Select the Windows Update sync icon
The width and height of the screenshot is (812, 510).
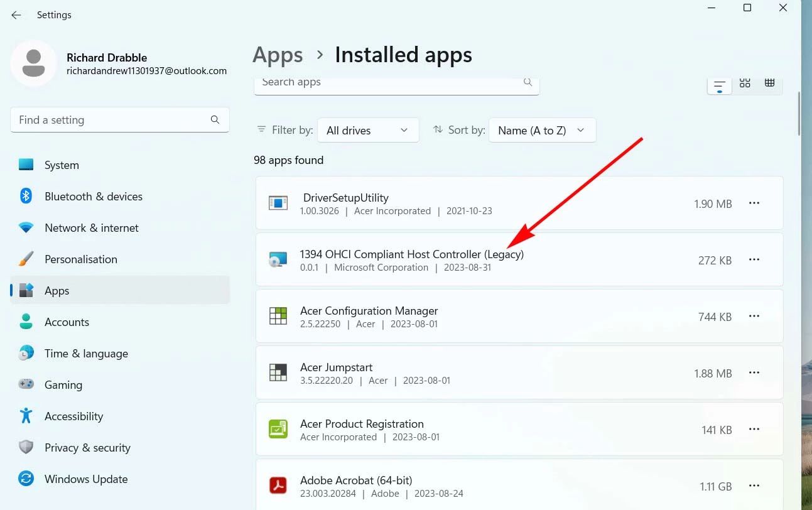(x=26, y=479)
